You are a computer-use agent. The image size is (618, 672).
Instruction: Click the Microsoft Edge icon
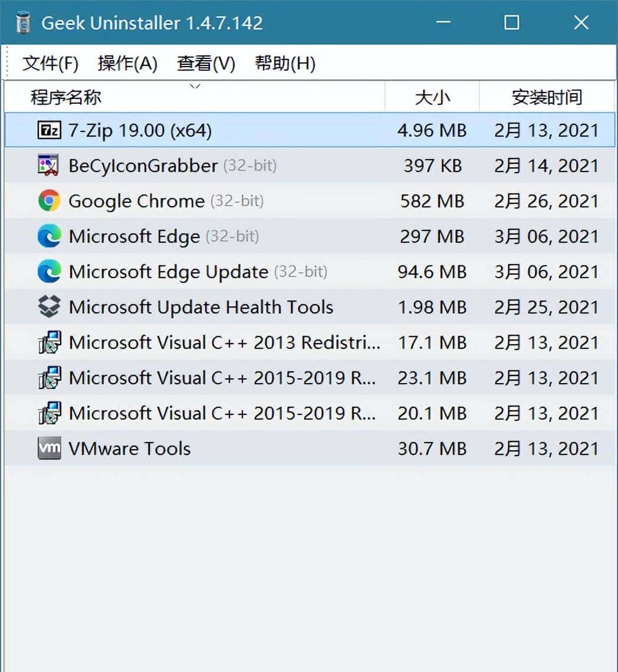point(50,236)
